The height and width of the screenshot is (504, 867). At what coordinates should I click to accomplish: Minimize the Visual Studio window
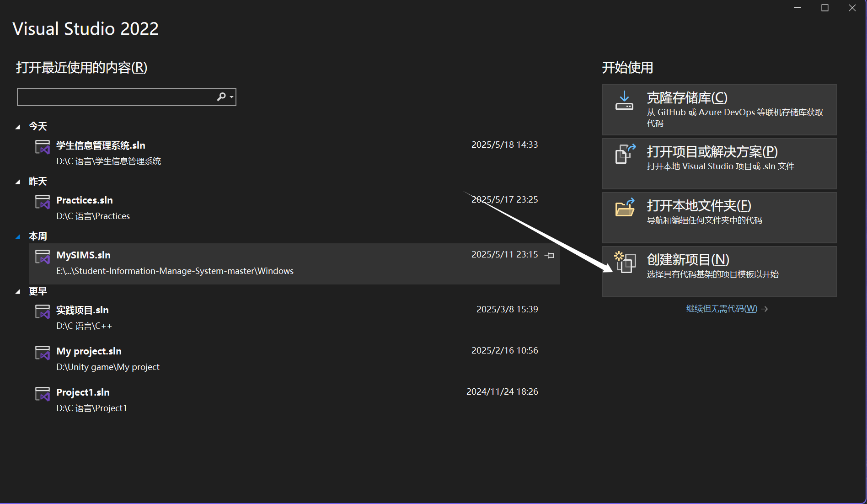point(797,8)
